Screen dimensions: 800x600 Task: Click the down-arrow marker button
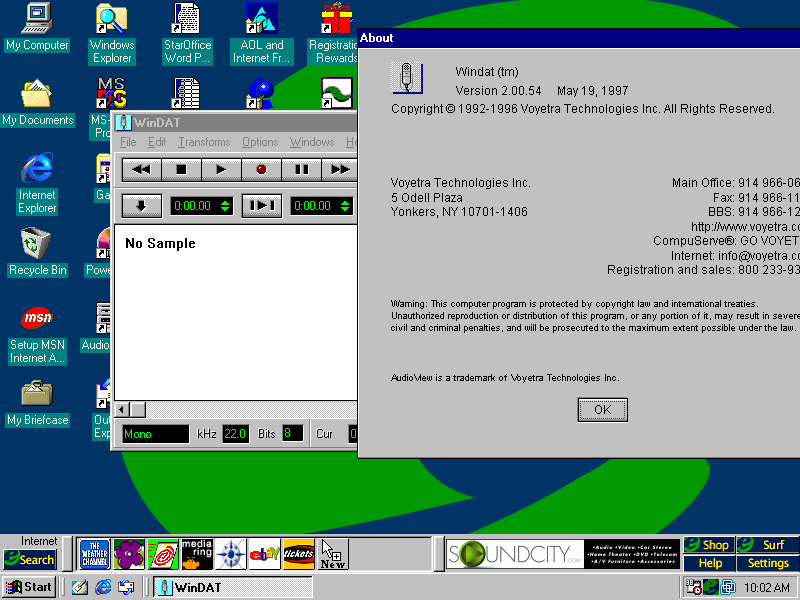click(x=142, y=206)
